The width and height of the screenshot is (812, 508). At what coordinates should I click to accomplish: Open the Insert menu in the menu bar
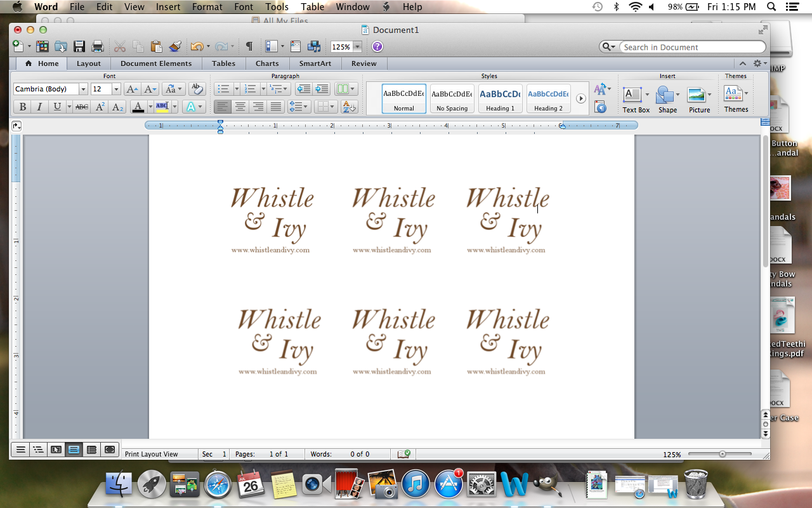pos(167,7)
